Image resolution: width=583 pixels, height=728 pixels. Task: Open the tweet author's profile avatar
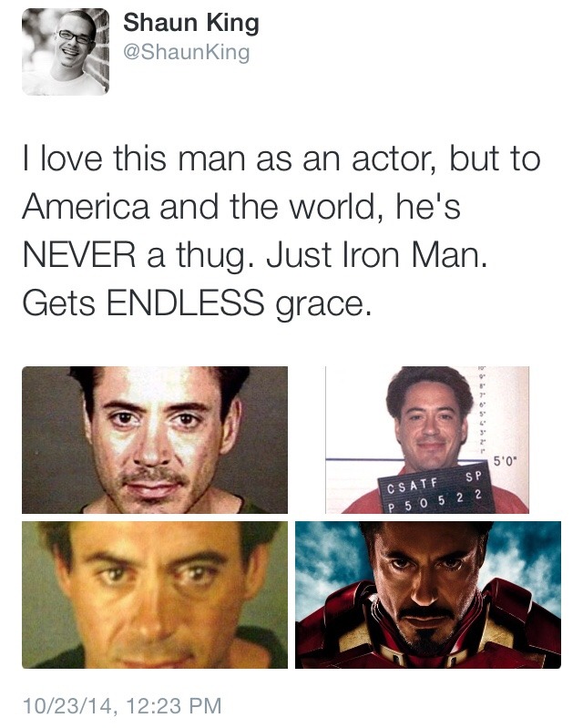[66, 52]
